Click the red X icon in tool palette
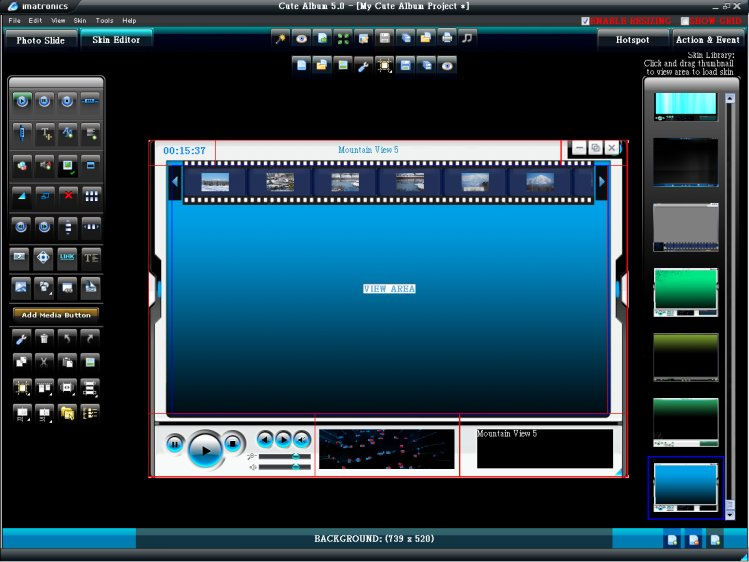Image resolution: width=749 pixels, height=562 pixels. pyautogui.click(x=68, y=195)
